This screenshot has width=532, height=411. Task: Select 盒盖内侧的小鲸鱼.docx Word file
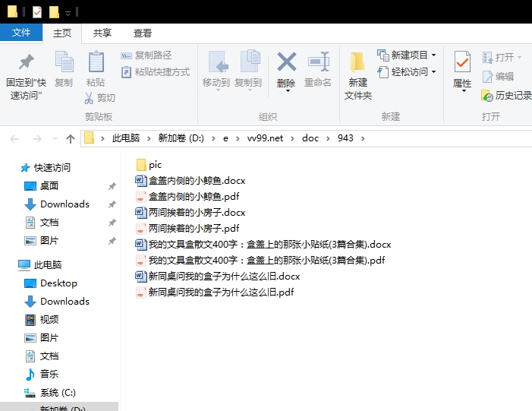tap(190, 181)
